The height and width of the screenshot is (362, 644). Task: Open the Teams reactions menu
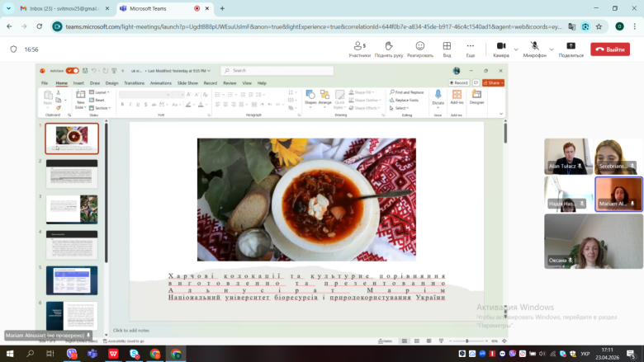[419, 49]
